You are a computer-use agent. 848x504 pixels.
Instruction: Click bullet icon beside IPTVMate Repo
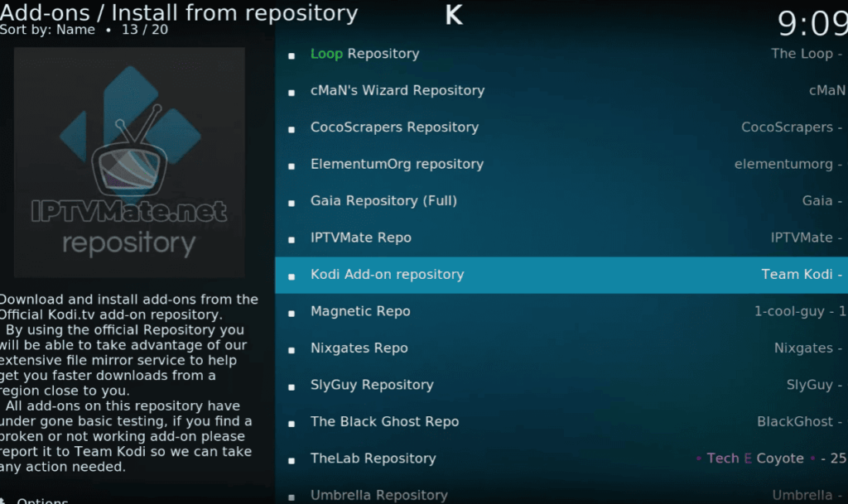(x=291, y=239)
